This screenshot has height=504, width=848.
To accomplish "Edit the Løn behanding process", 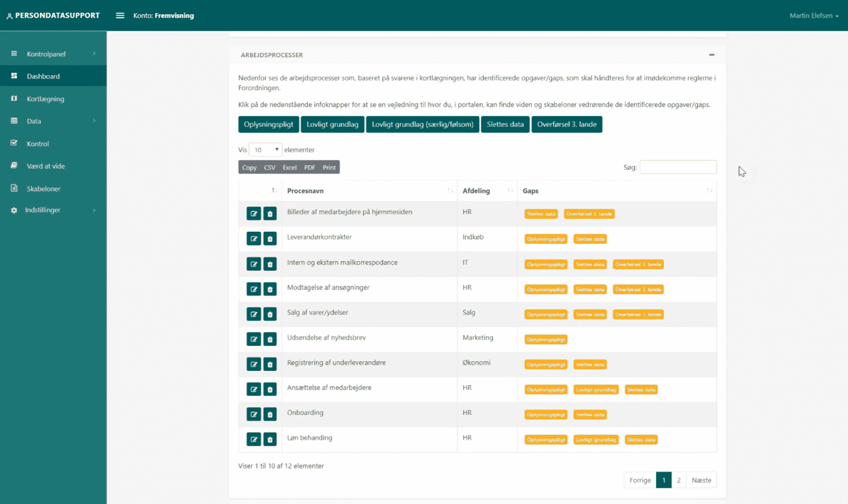I will (x=253, y=439).
